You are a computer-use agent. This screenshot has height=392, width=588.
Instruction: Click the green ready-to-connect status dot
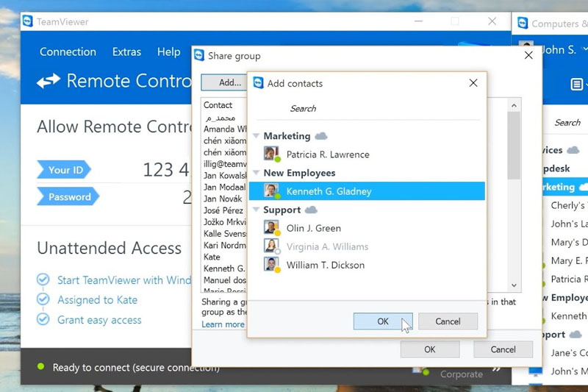[x=41, y=367]
